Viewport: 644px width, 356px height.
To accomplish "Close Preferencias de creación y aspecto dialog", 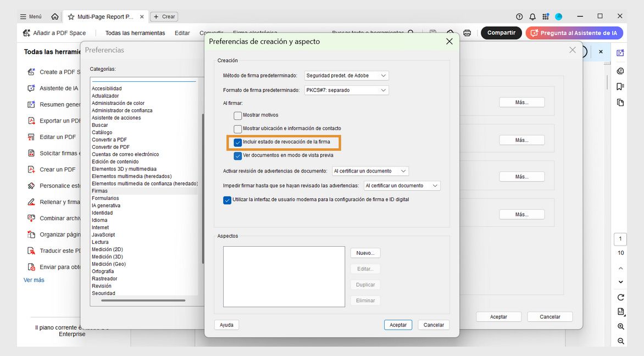I will tap(449, 41).
